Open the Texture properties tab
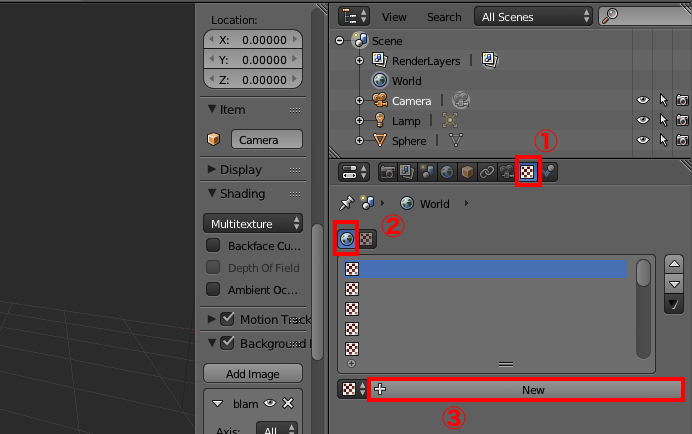Screen dimensions: 692x434 (527, 172)
